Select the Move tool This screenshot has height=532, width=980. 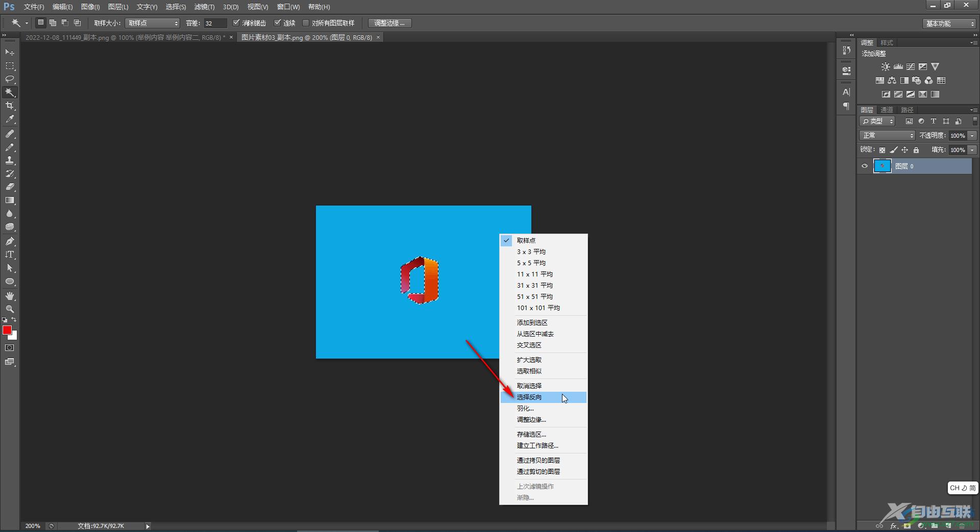click(10, 53)
